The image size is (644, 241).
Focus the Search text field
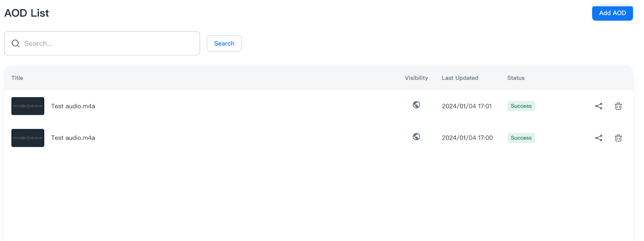pyautogui.click(x=109, y=43)
